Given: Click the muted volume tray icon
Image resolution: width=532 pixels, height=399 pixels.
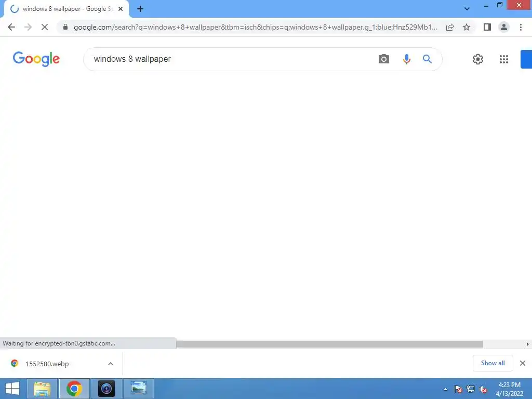Looking at the screenshot, I should 483,389.
